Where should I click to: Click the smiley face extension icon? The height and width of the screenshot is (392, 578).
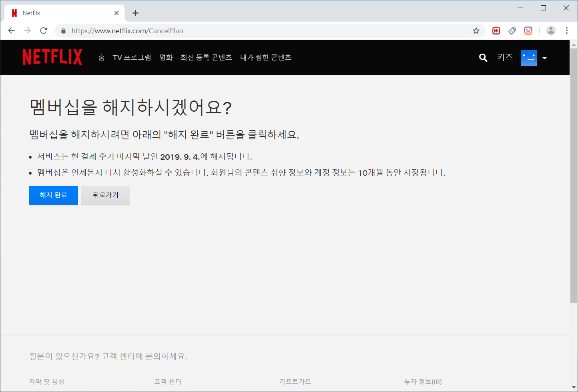pos(528,31)
